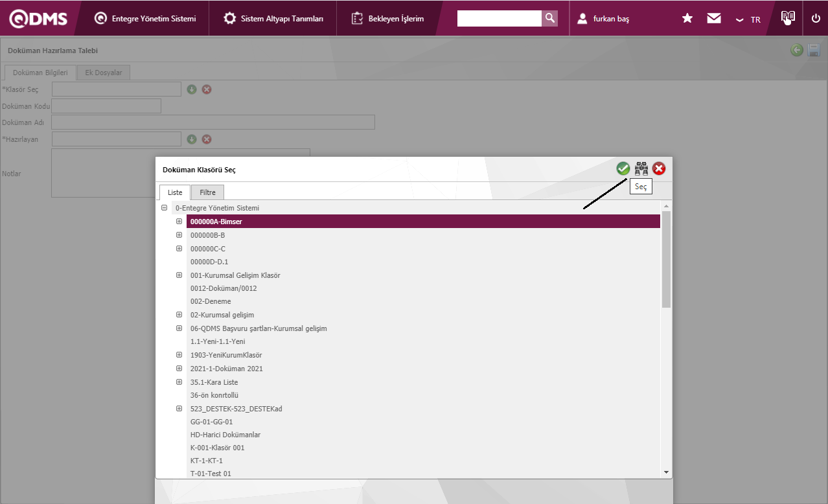Select the 002-Deneme folder

211,301
